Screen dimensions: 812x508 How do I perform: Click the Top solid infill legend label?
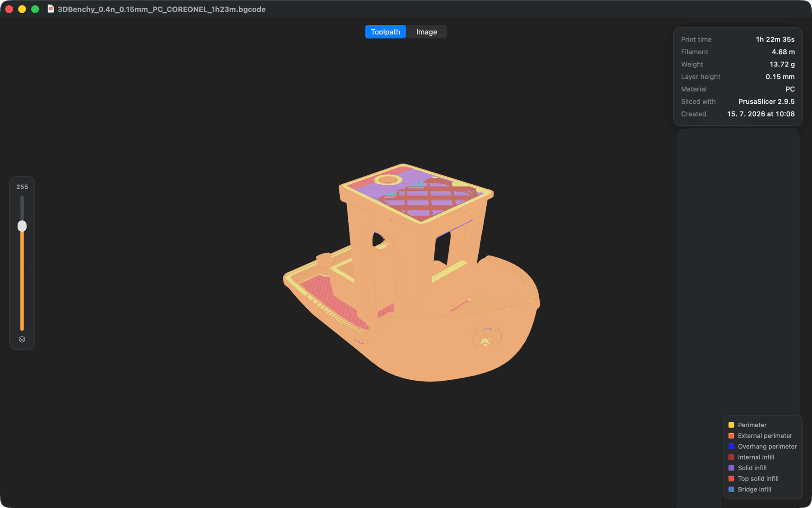click(758, 479)
